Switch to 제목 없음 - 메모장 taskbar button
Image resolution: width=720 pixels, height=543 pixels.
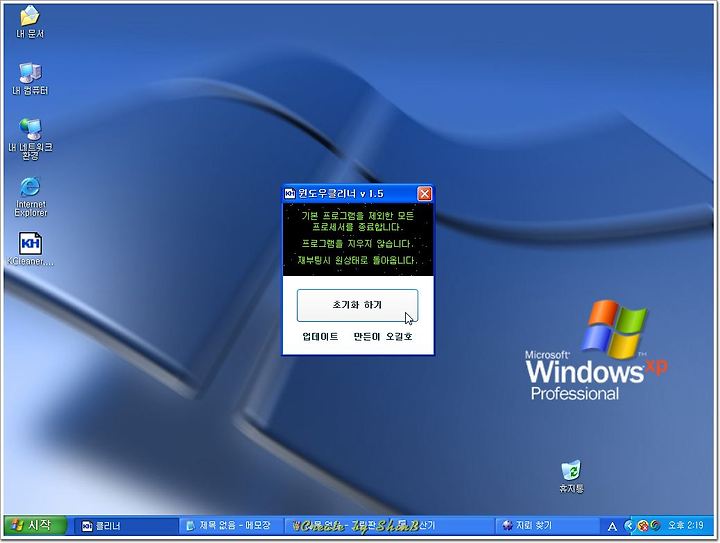[x=231, y=526]
